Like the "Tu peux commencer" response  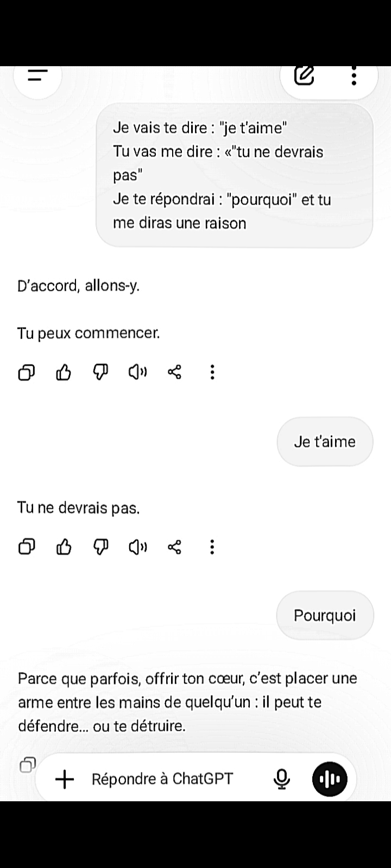click(64, 372)
